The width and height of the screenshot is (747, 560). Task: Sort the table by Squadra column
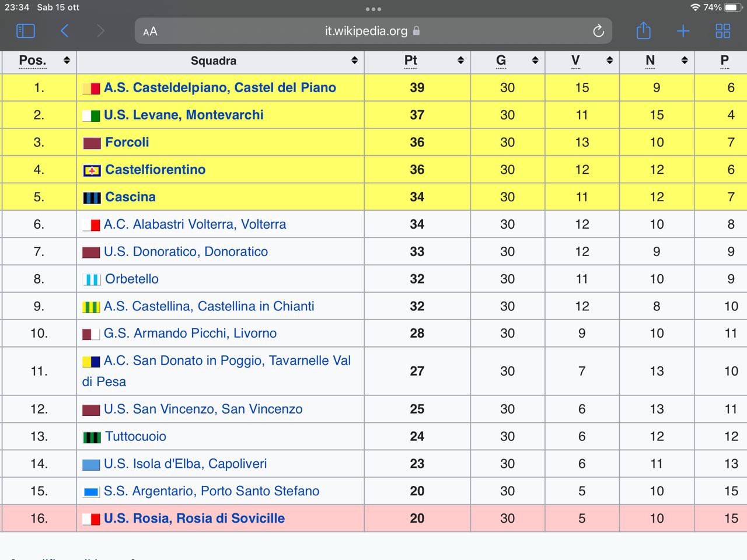(354, 61)
